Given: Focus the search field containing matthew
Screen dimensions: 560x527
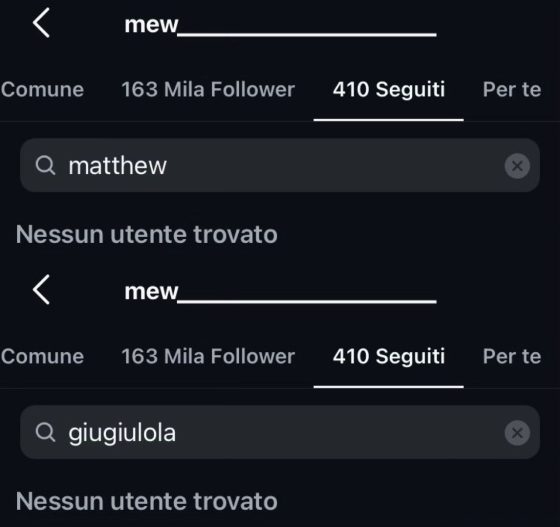Looking at the screenshot, I should [x=280, y=166].
